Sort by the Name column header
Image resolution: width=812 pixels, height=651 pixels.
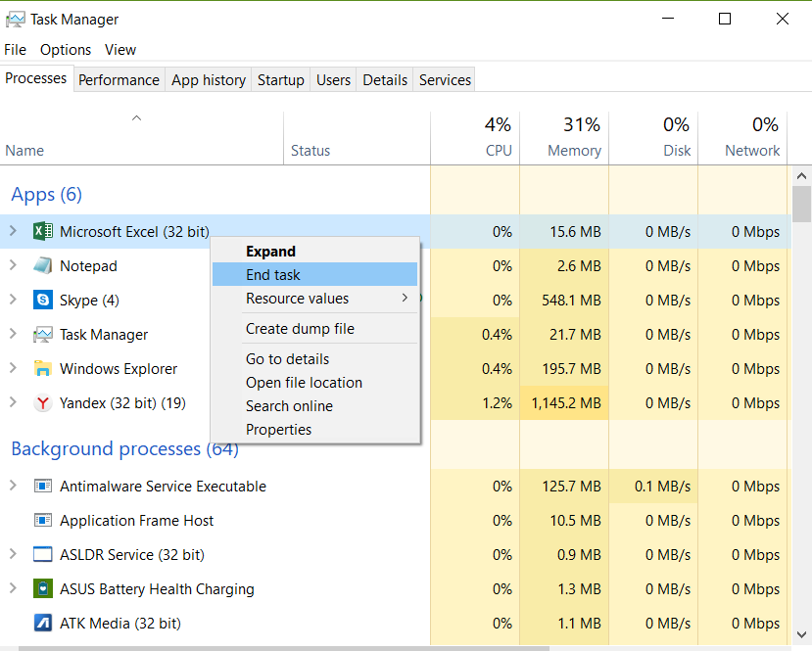click(x=142, y=138)
